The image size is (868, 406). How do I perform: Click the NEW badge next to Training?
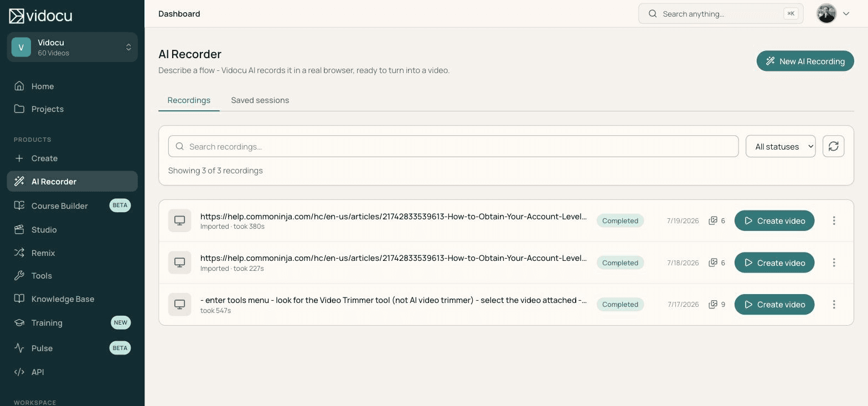pos(120,322)
